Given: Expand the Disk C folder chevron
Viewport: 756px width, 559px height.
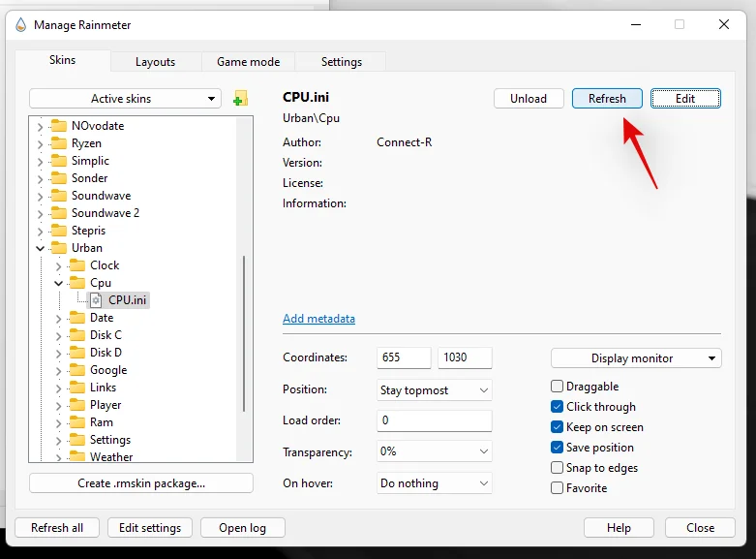Looking at the screenshot, I should click(x=58, y=335).
